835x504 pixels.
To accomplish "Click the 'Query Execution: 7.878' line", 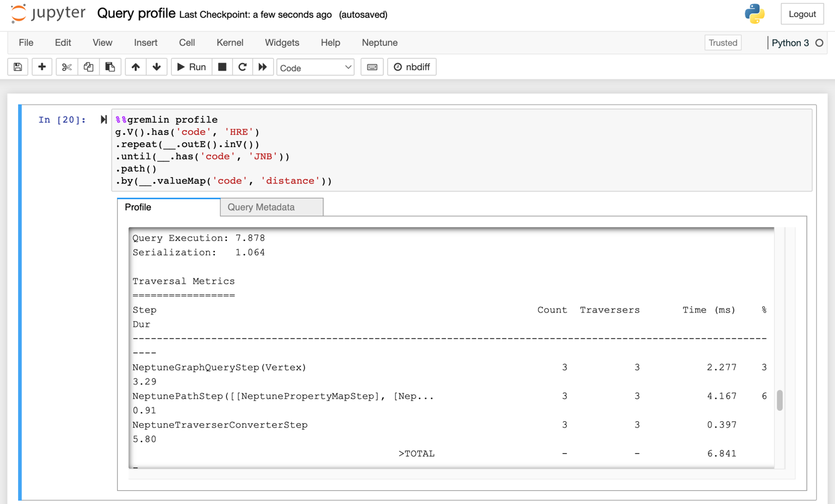I will tap(199, 238).
